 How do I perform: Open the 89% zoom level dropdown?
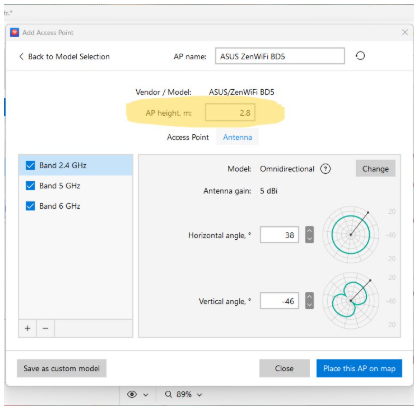(x=200, y=395)
